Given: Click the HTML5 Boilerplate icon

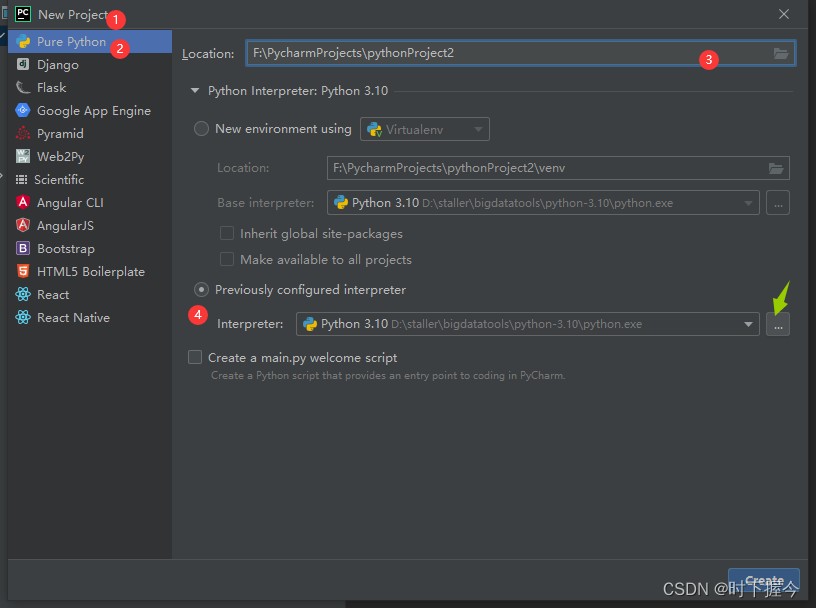Looking at the screenshot, I should 23,271.
